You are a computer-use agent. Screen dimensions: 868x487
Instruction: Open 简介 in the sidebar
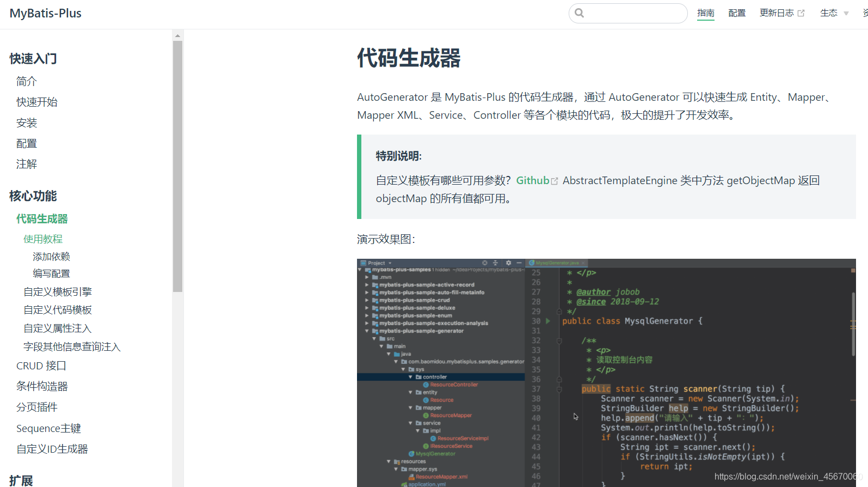27,81
